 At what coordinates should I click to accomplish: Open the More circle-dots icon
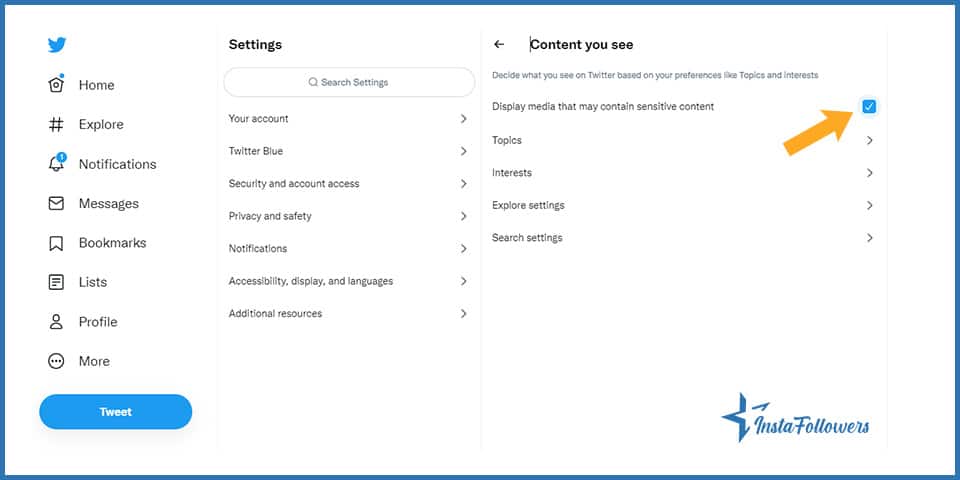click(x=56, y=361)
